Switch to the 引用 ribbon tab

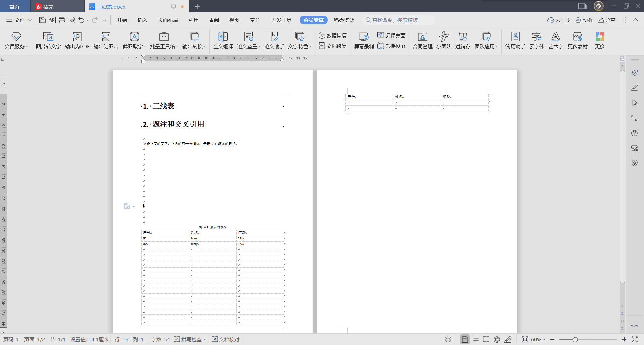[x=193, y=20]
